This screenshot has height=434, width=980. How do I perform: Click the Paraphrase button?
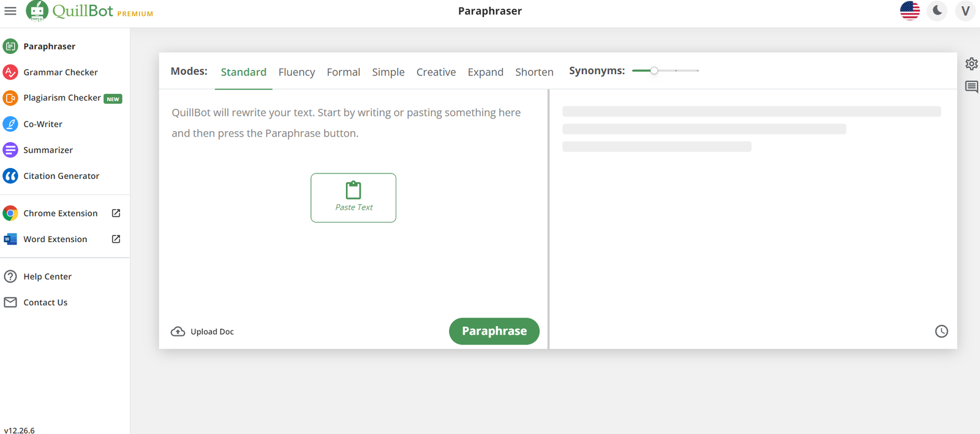pos(494,331)
